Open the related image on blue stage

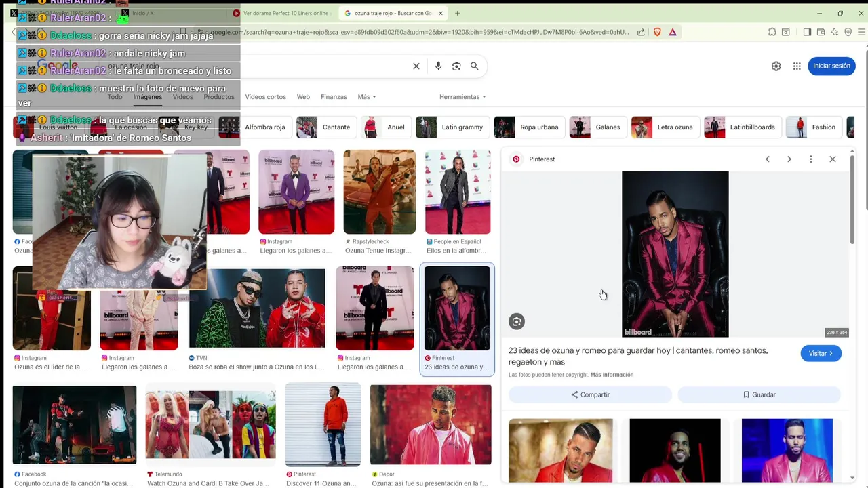(x=787, y=450)
